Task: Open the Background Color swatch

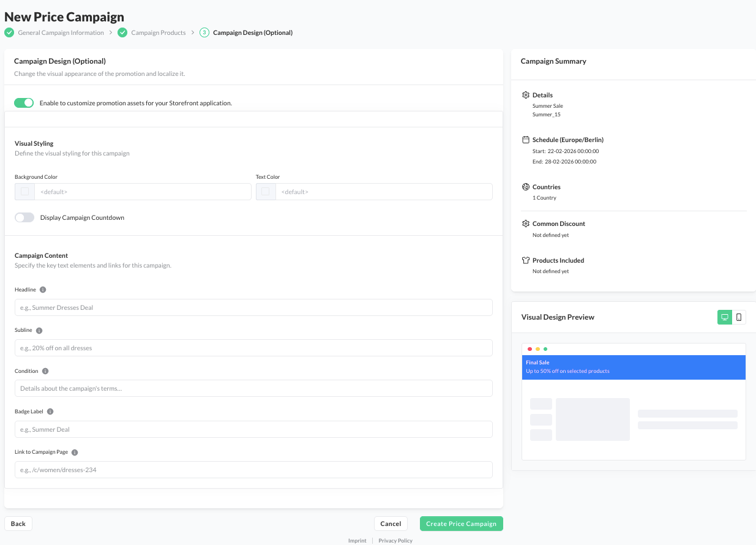Action: (24, 192)
